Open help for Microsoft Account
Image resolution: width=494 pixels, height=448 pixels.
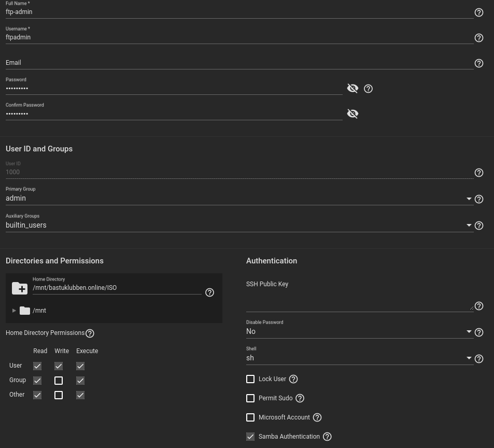pos(317,417)
